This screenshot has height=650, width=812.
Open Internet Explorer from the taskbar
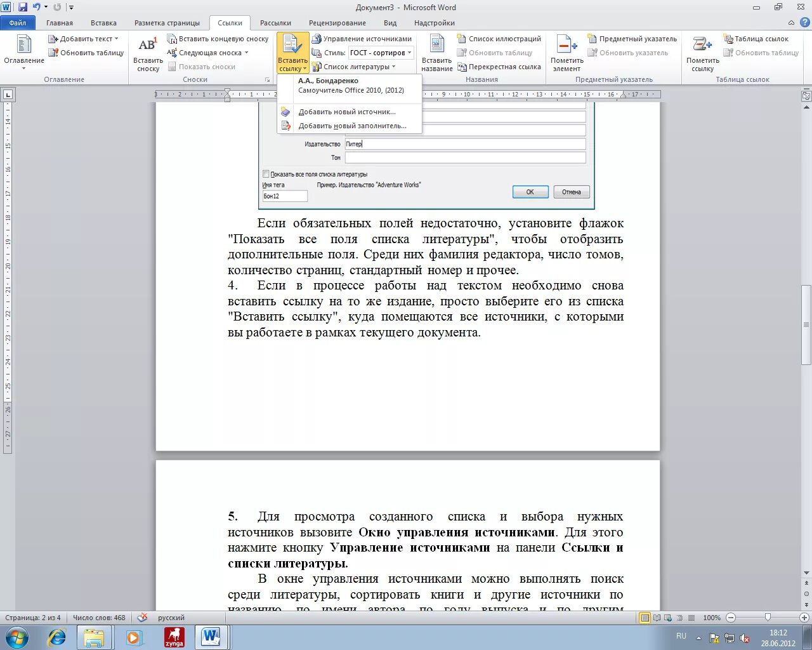click(x=57, y=637)
